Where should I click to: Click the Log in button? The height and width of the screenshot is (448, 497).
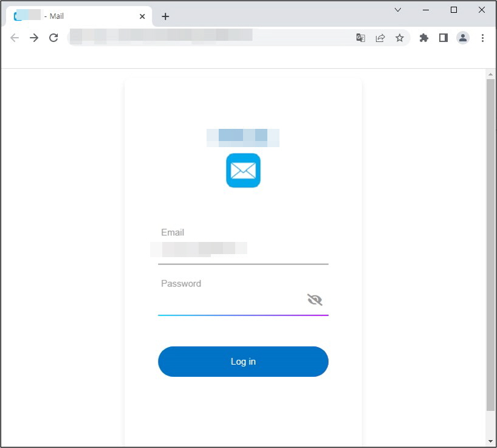pyautogui.click(x=243, y=362)
